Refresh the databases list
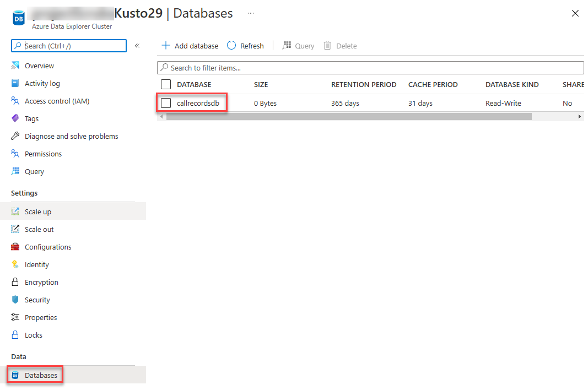 click(245, 46)
